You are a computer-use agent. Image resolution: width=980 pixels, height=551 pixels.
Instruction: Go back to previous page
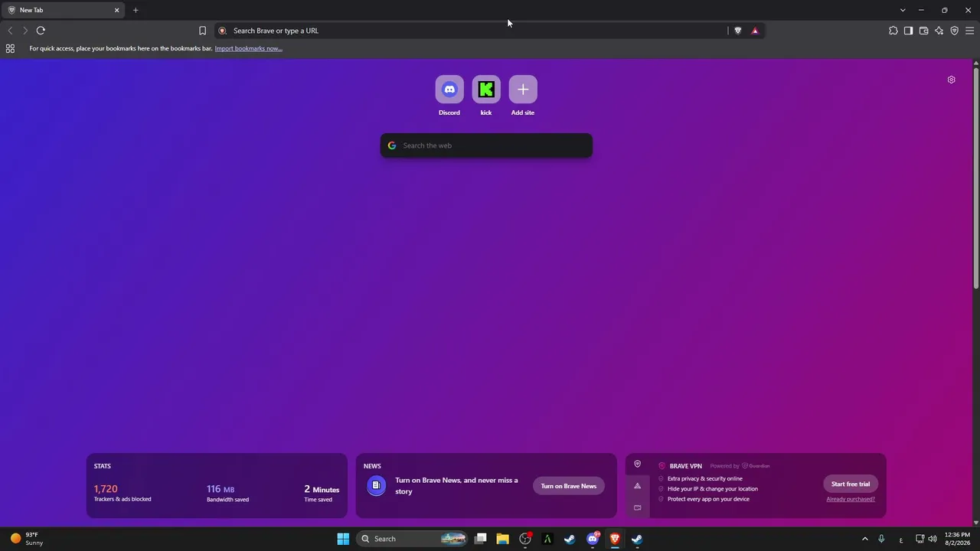[x=10, y=31]
